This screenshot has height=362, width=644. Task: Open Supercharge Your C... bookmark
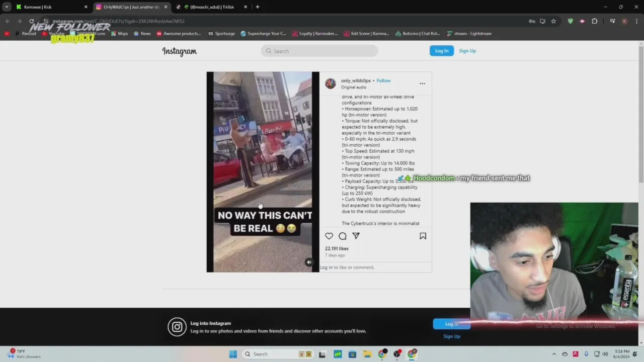tap(263, 34)
